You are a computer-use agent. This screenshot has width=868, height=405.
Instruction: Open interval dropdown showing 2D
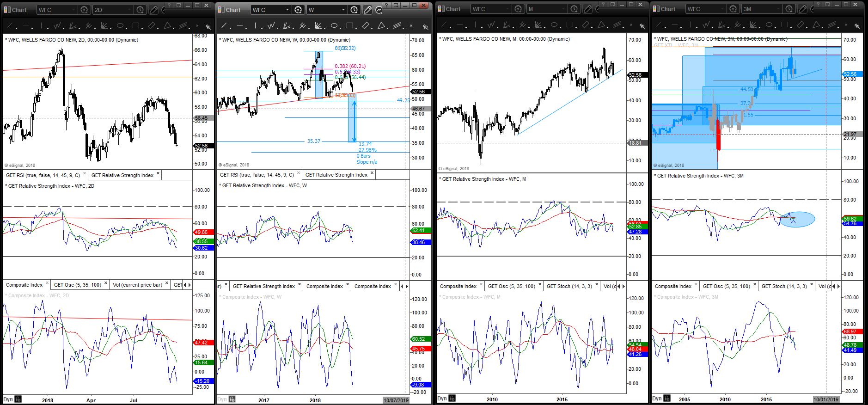[x=130, y=10]
